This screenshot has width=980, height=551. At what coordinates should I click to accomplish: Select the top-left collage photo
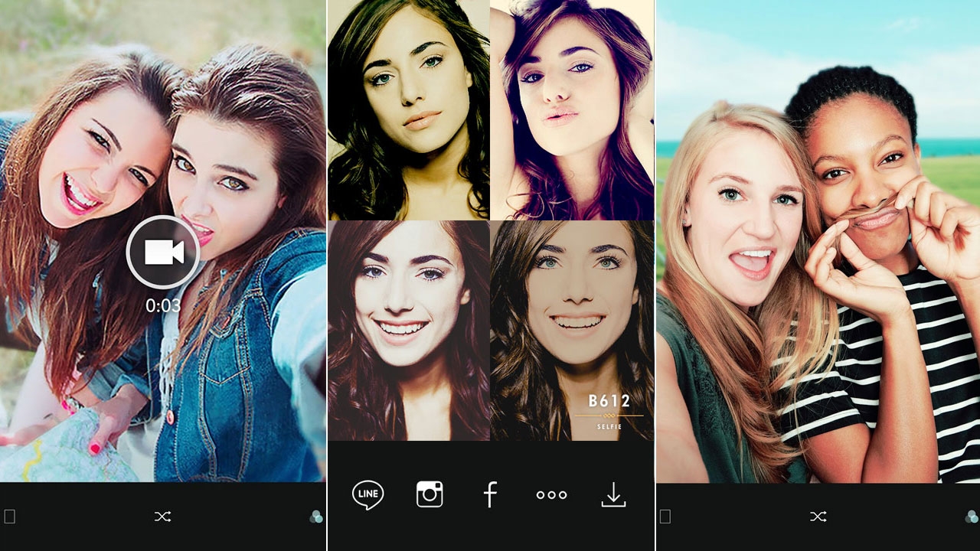click(409, 109)
